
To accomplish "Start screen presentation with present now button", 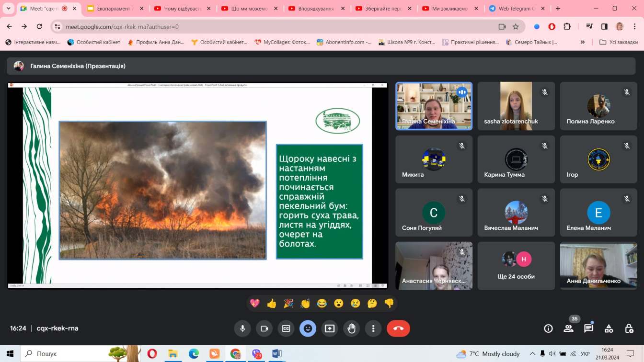I will point(330,328).
